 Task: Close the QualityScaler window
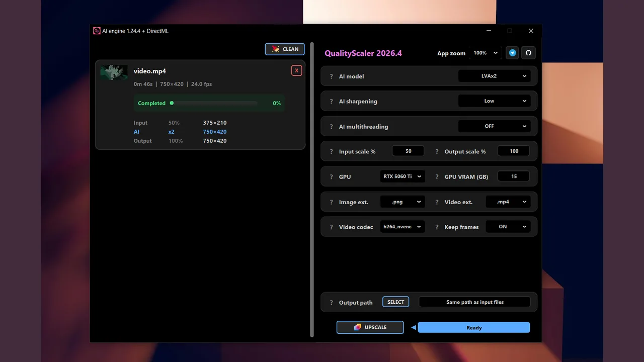[x=531, y=31]
